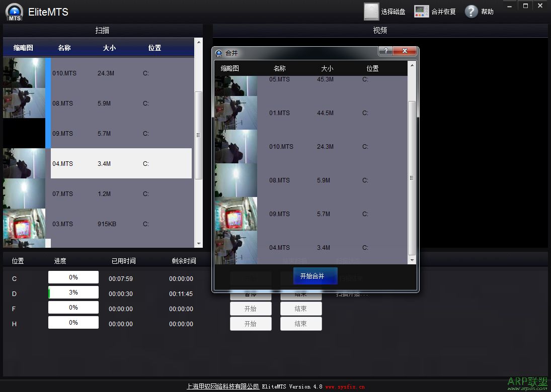
Task: Click the 合并 dialog scrollbar thumb
Action: 412,178
